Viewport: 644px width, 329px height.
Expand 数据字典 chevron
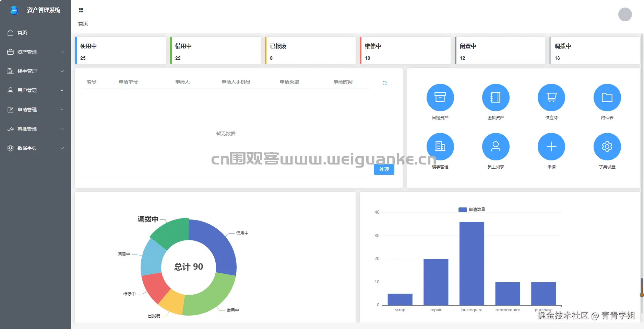pyautogui.click(x=62, y=148)
